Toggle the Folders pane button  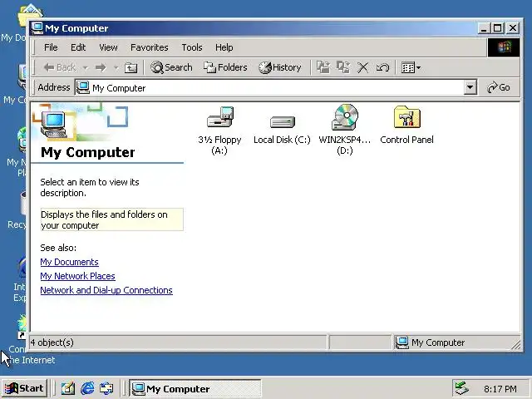click(x=225, y=67)
